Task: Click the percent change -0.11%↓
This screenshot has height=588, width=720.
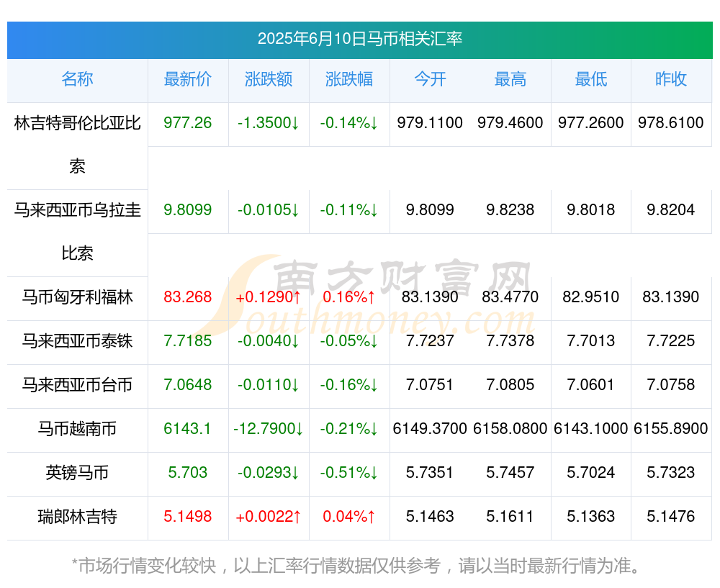Action: click(349, 210)
